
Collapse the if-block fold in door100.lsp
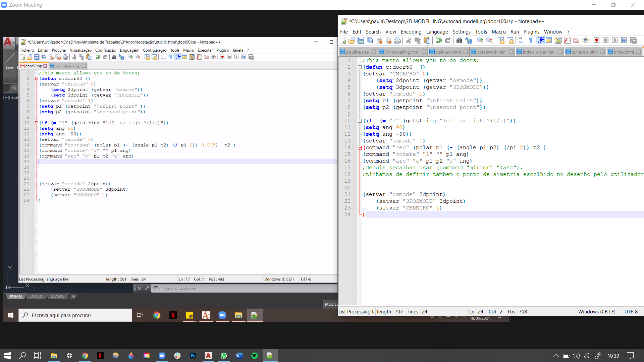click(x=360, y=121)
